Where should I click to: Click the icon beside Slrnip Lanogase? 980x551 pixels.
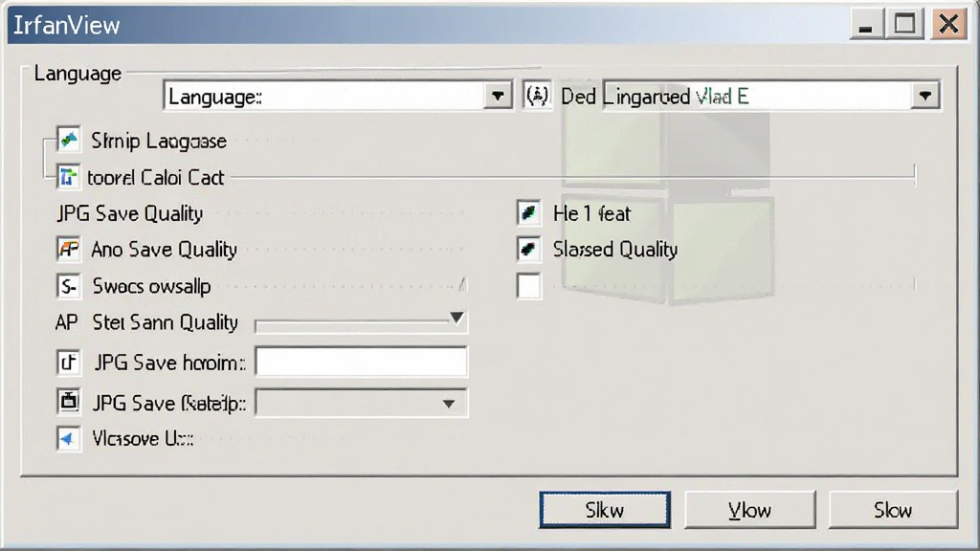pos(68,140)
